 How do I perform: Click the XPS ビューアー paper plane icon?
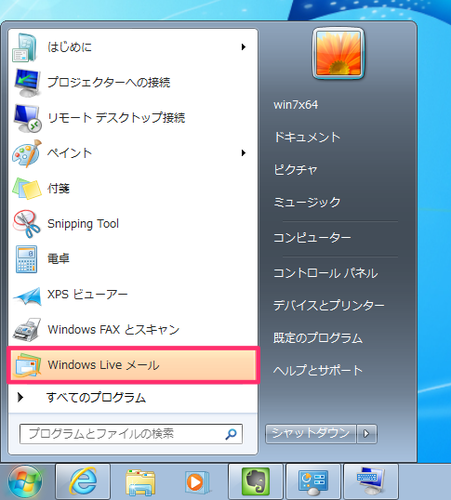pyautogui.click(x=27, y=295)
